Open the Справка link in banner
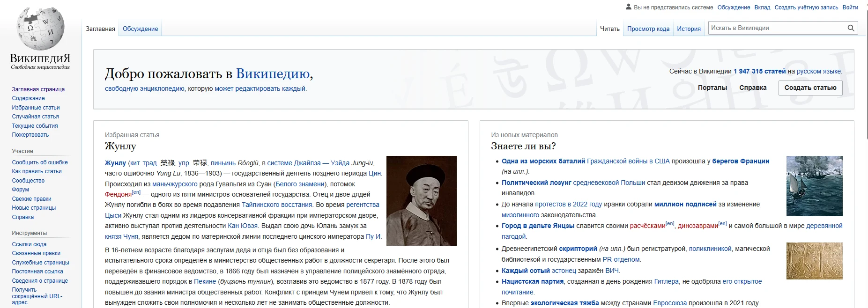This screenshot has height=308, width=868. 753,88
